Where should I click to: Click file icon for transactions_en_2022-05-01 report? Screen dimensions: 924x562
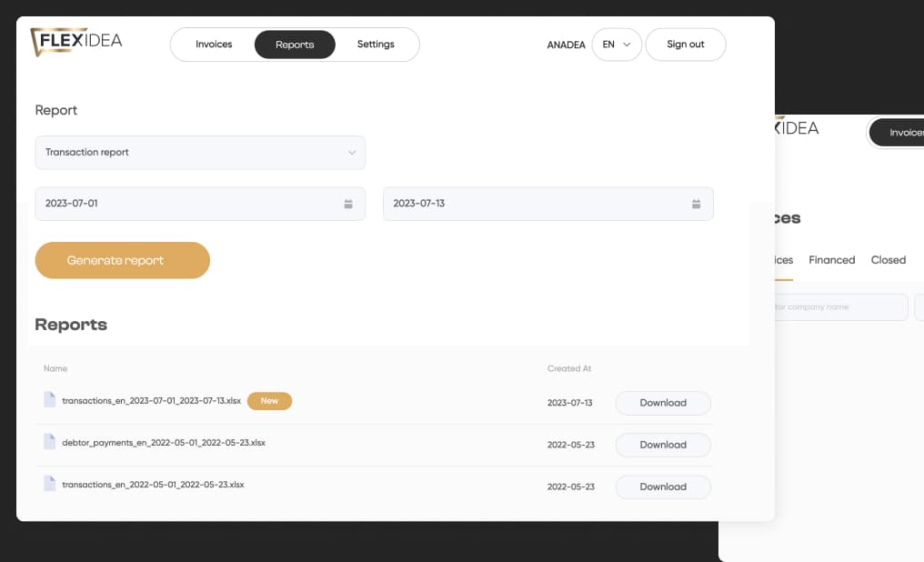click(x=50, y=484)
